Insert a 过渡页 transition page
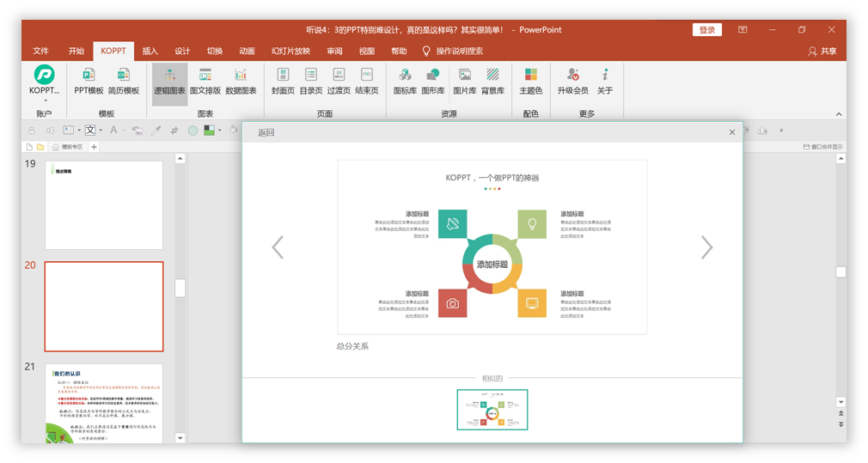 pos(339,81)
